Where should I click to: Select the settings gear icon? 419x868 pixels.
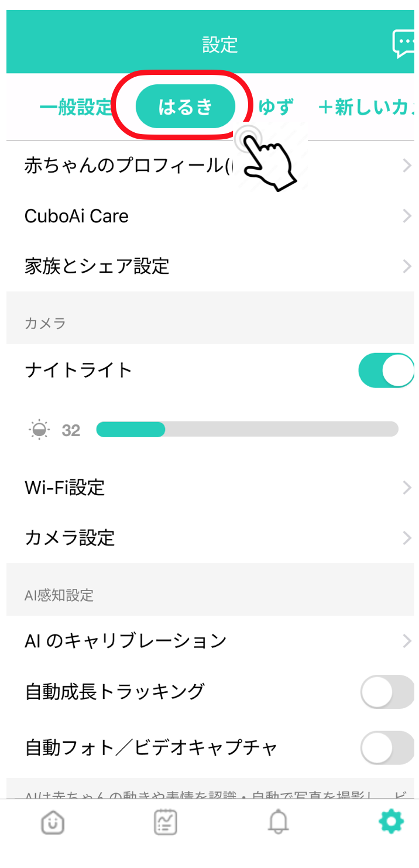[x=390, y=821]
